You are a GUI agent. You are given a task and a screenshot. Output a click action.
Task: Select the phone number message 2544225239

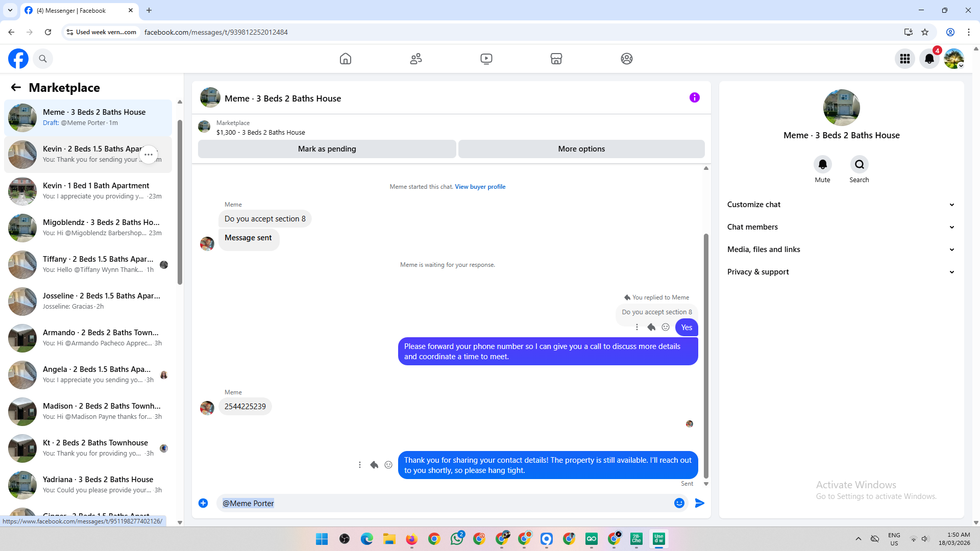click(x=245, y=407)
